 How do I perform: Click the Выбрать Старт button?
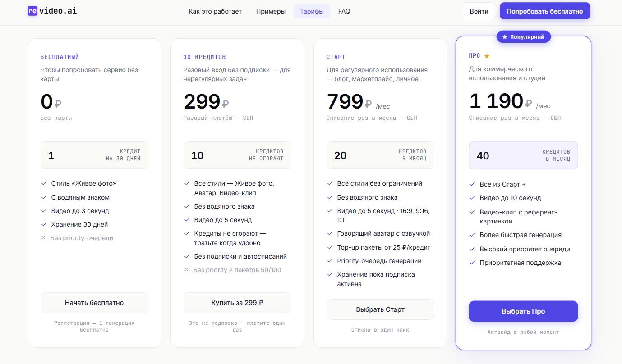[x=380, y=309]
